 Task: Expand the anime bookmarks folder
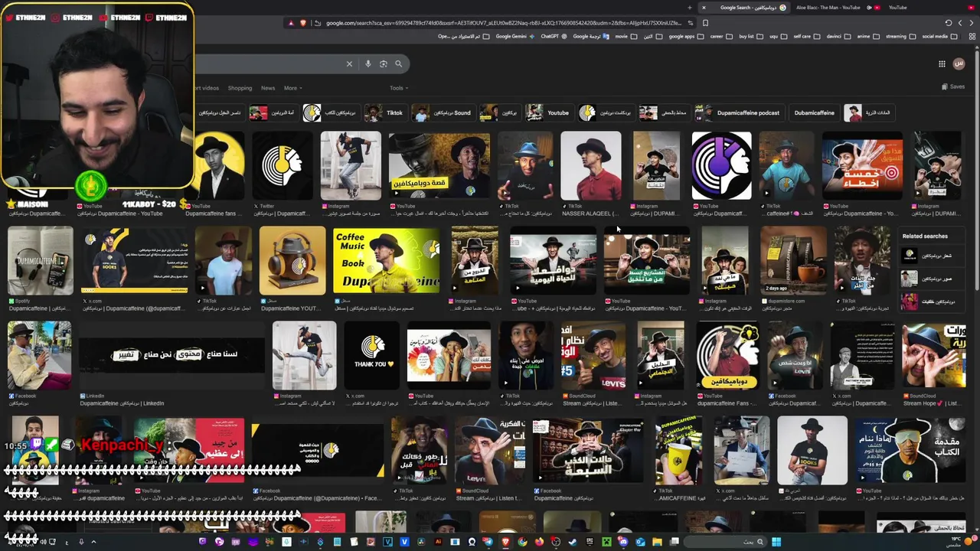868,36
